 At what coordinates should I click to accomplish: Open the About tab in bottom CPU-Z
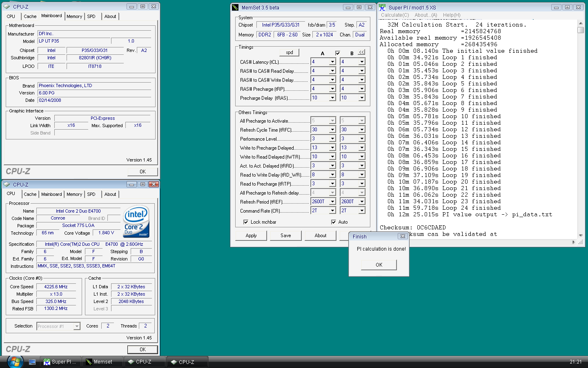[110, 194]
